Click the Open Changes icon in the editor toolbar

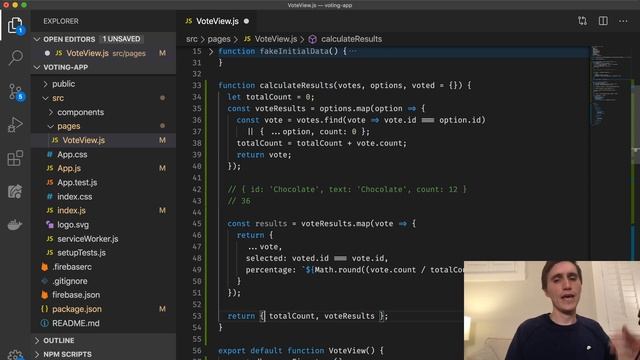point(582,21)
